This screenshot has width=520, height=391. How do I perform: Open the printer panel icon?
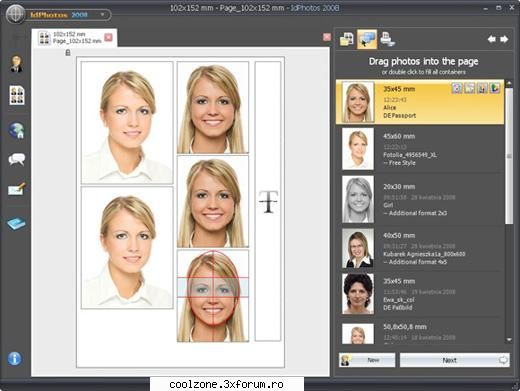pyautogui.click(x=388, y=39)
